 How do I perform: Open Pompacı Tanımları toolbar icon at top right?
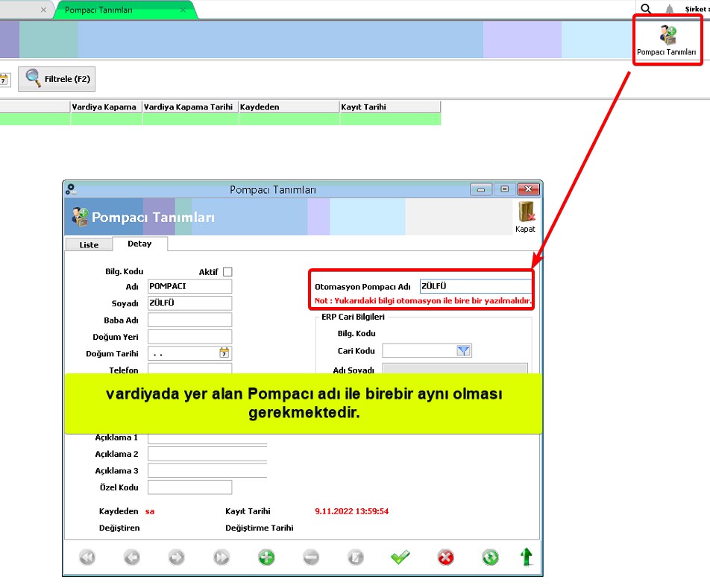click(667, 39)
